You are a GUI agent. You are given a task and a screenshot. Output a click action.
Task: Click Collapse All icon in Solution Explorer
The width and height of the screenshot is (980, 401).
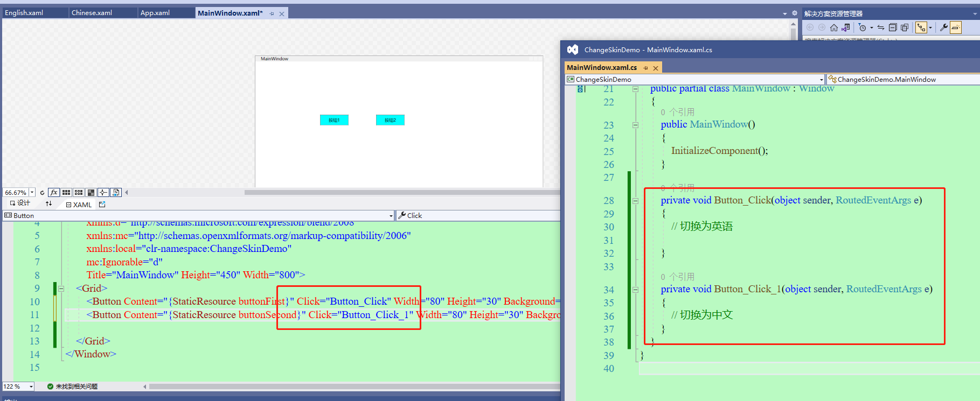(893, 27)
